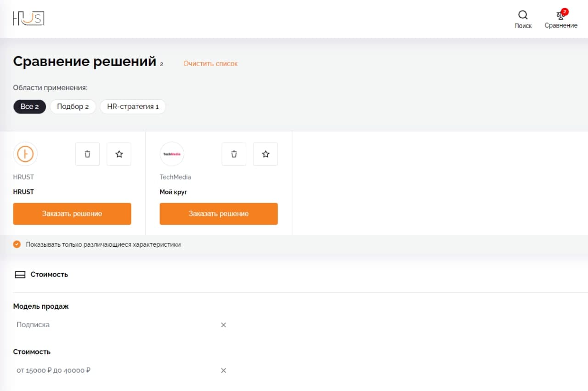Toggle showing only differing characteristics checkbox

click(17, 244)
